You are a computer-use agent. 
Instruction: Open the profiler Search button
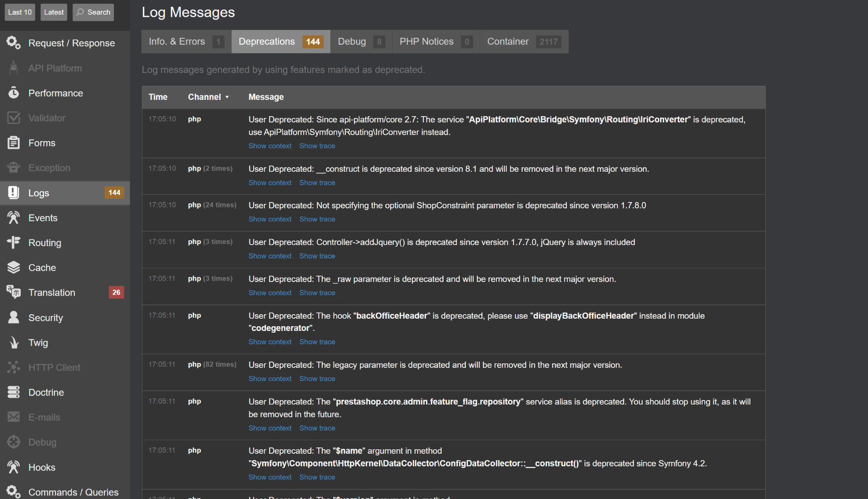tap(93, 12)
